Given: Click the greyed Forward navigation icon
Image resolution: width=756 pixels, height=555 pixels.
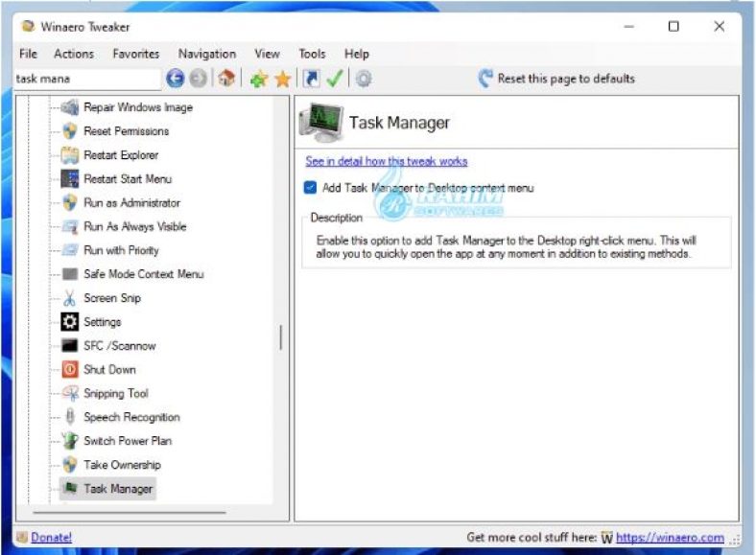Looking at the screenshot, I should click(198, 78).
